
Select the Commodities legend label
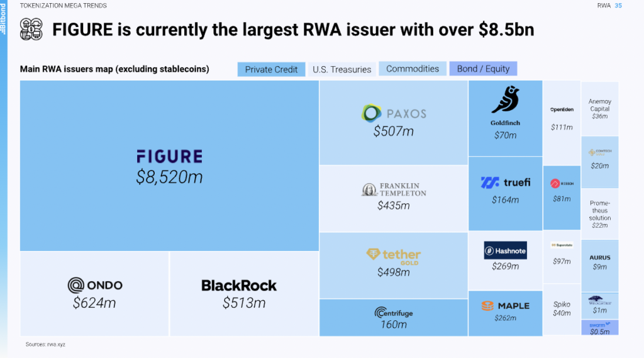click(413, 69)
